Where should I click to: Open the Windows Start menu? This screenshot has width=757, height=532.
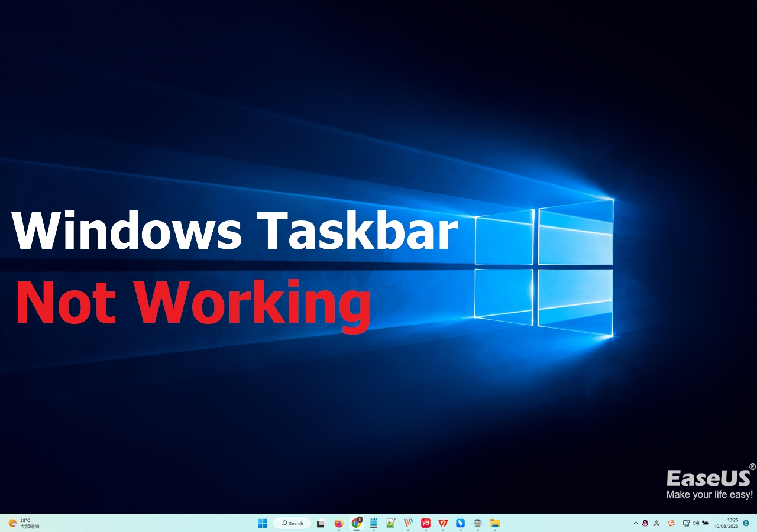(263, 523)
